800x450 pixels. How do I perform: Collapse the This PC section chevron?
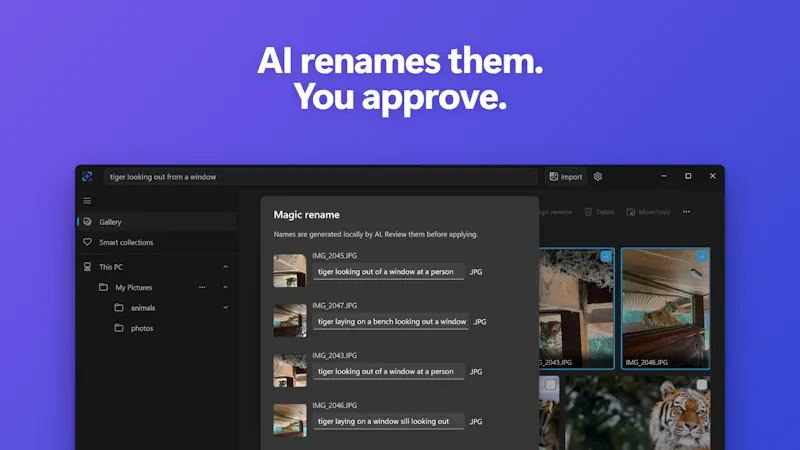(x=226, y=267)
